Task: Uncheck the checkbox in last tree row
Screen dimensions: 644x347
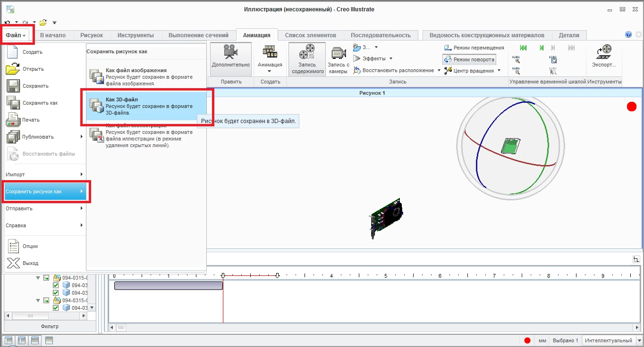Action: 56,308
